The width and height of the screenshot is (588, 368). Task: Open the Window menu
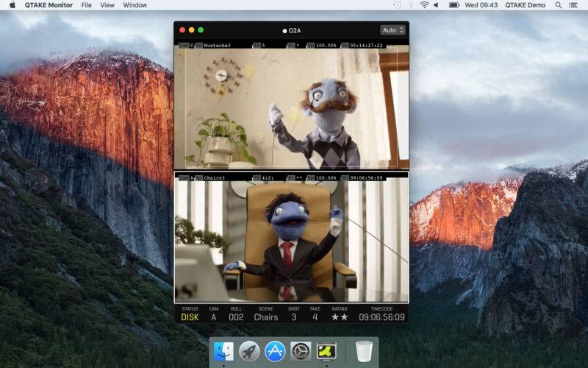click(135, 5)
